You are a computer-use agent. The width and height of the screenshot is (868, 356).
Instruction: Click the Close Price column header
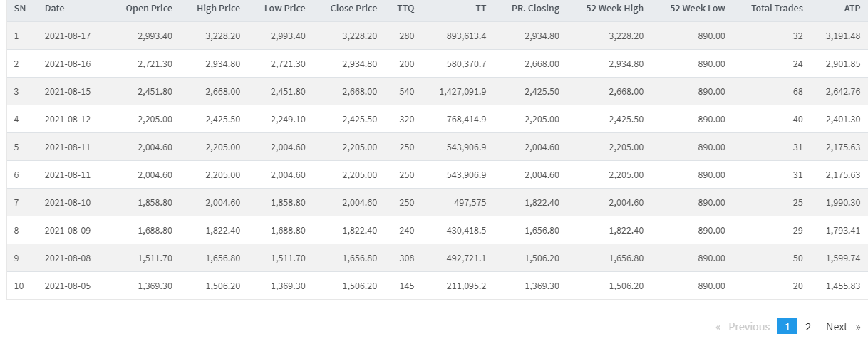click(x=353, y=9)
